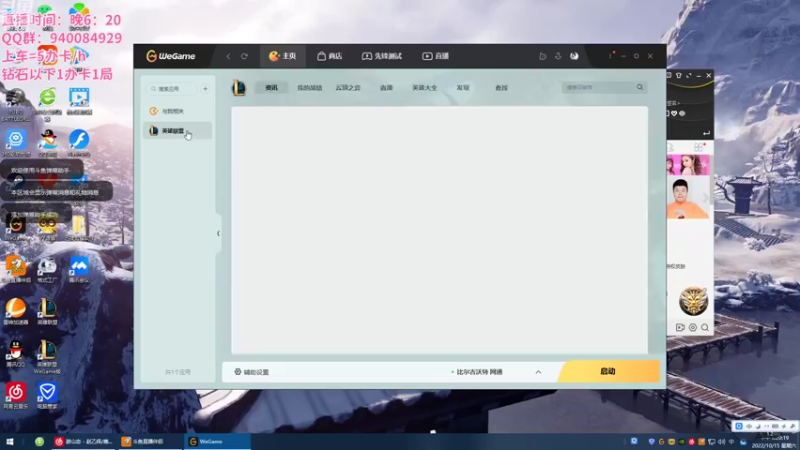The image size is (800, 450).
Task: Open the 雷神加速器 desktop shortcut
Action: point(15,311)
